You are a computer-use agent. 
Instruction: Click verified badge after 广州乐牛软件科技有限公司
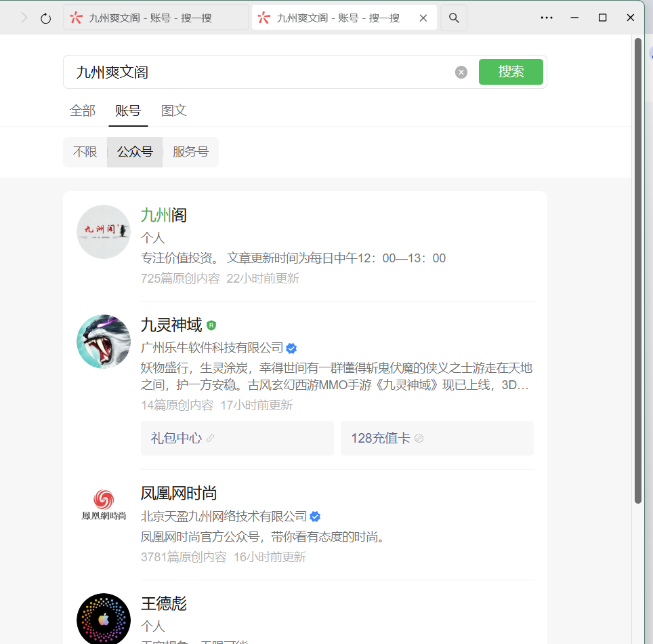[291, 348]
